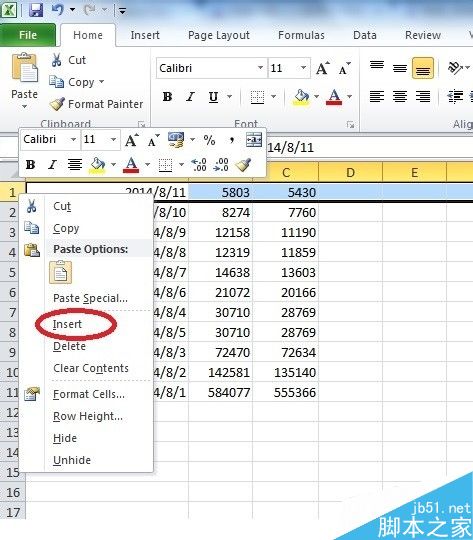Screen dimensions: 473x540
Task: Click Increase Font Size in ribbon Font group
Action: 322,68
